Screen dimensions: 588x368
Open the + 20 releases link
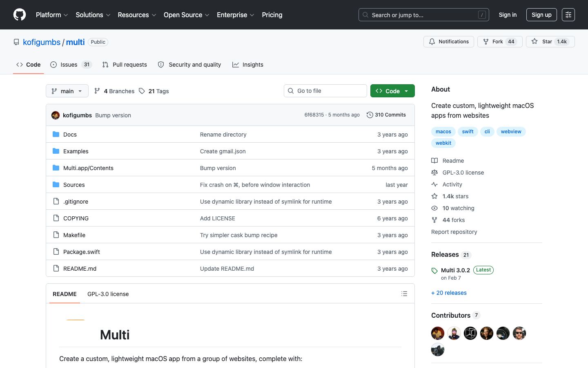449,293
